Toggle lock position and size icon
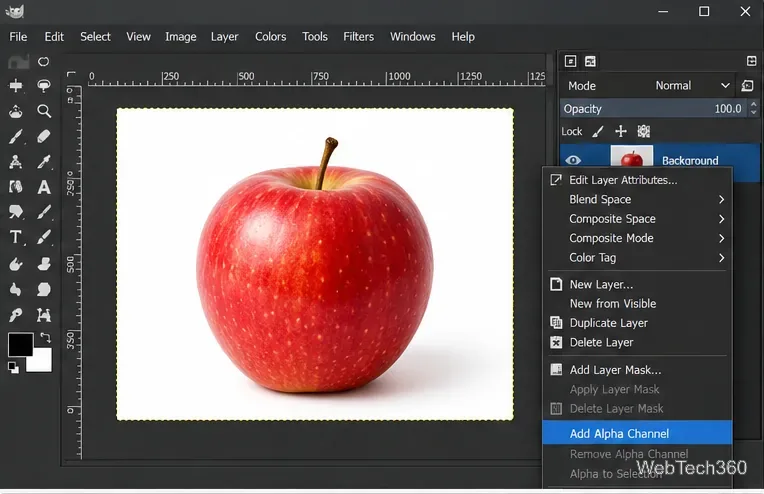Screen dimensions: 764x494 coord(621,131)
